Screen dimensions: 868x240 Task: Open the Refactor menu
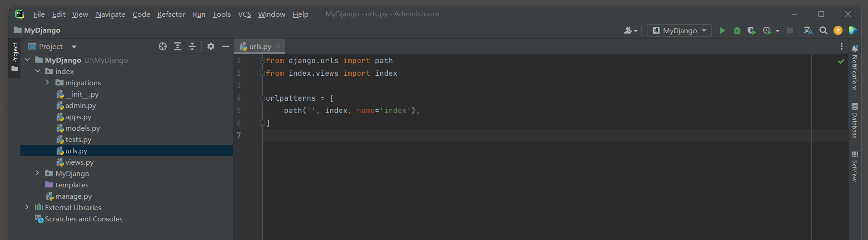[171, 14]
